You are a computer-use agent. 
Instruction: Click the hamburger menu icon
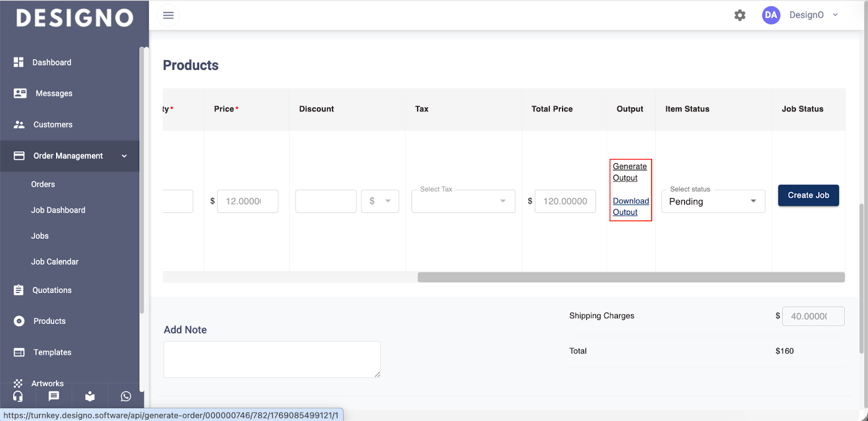(x=168, y=15)
